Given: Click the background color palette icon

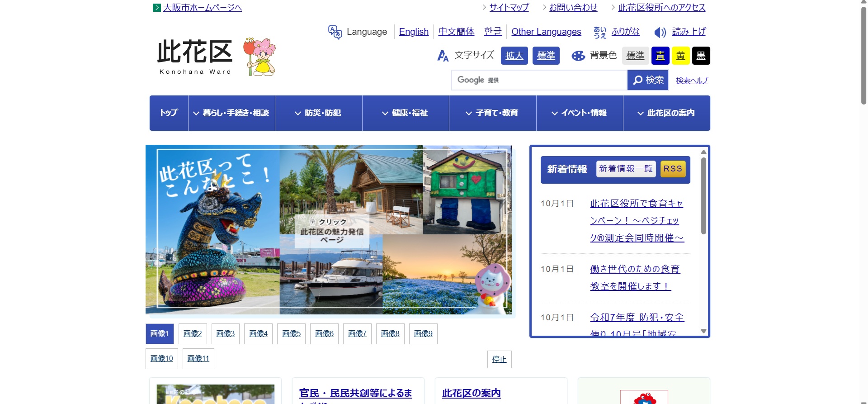Looking at the screenshot, I should (578, 56).
